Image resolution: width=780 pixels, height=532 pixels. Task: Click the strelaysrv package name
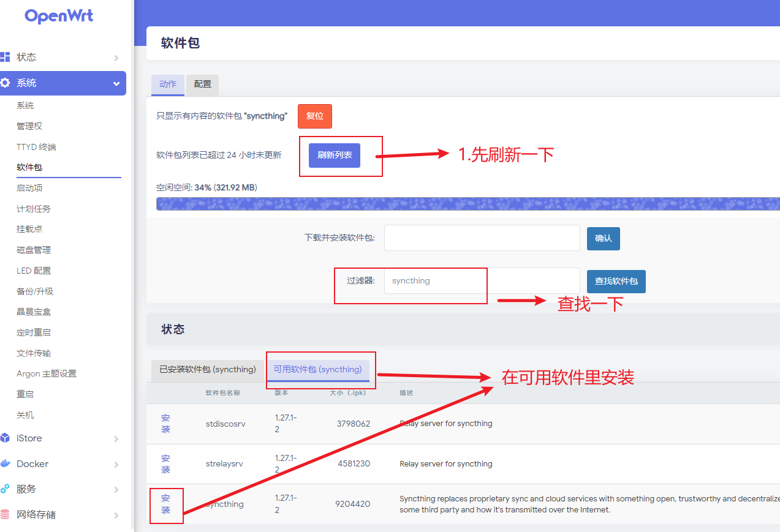click(224, 464)
